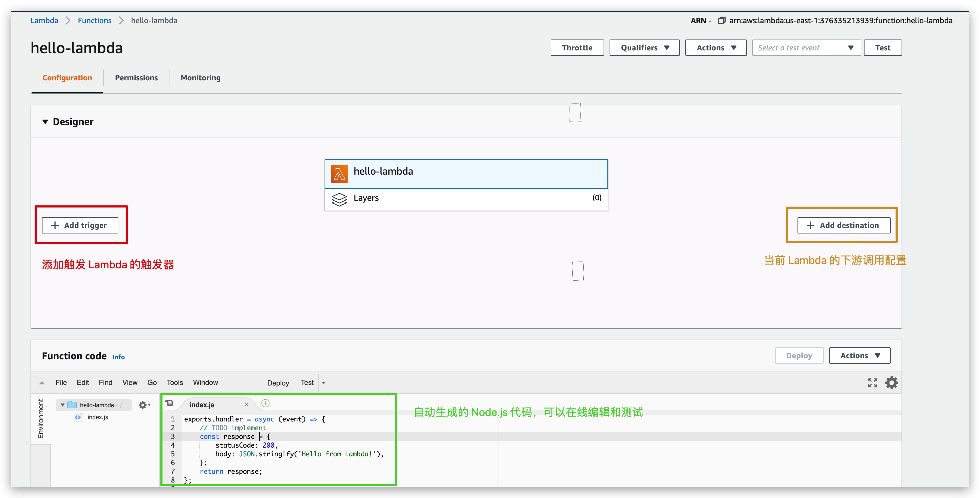This screenshot has width=980, height=498.
Task: Open Function code Actions dropdown
Action: pos(859,356)
